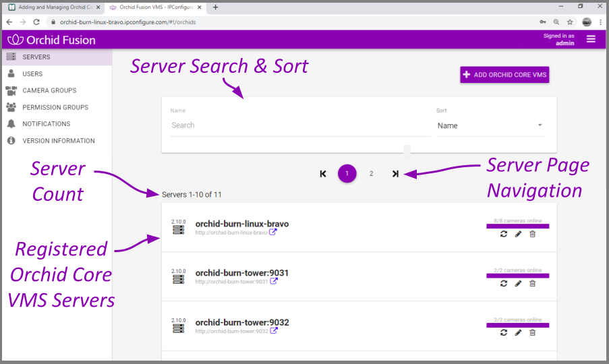
Task: Click the http://orchid-burn-tower:9031 URL
Action: click(231, 282)
